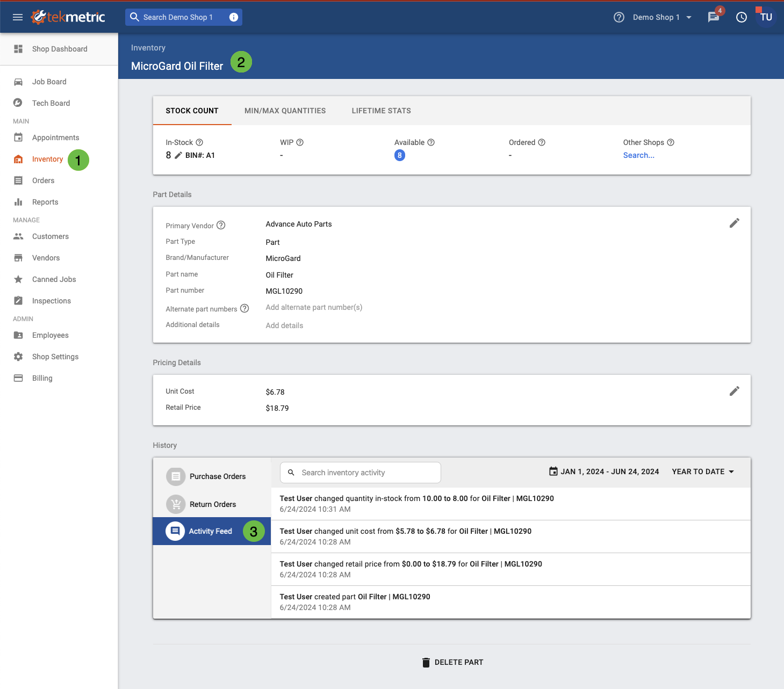This screenshot has height=689, width=784.
Task: Open the Jan 1 - Jun 24, 2024 date range
Action: pyautogui.click(x=604, y=472)
